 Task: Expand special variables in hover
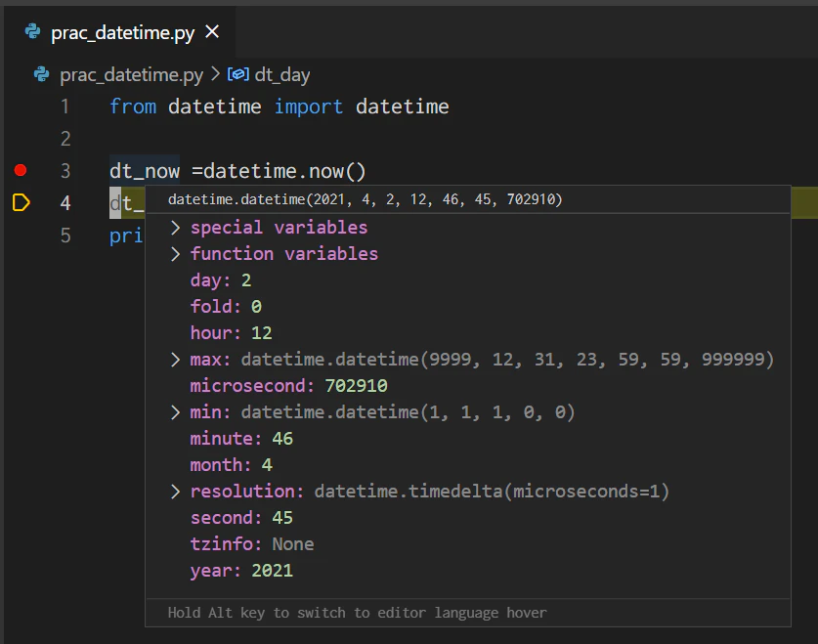pyautogui.click(x=175, y=228)
